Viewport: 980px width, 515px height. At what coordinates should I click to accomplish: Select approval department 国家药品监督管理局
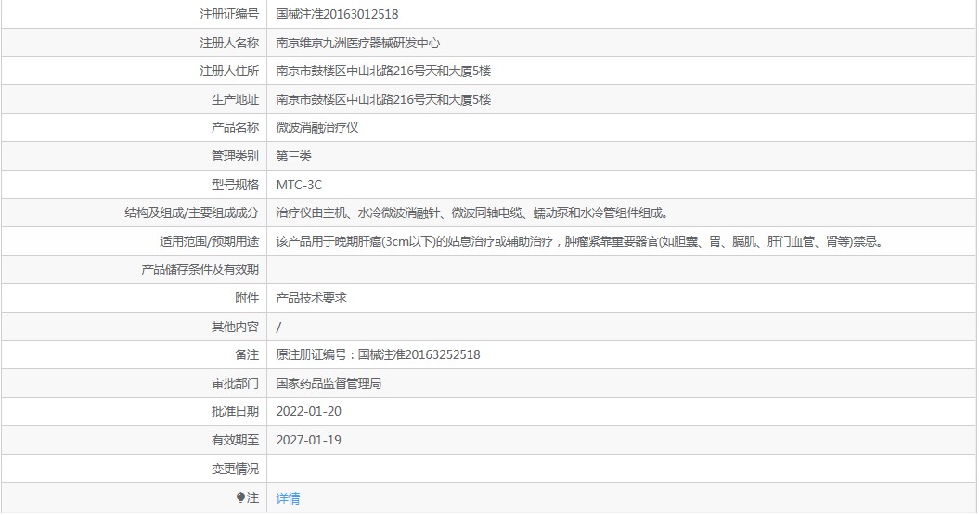click(329, 383)
